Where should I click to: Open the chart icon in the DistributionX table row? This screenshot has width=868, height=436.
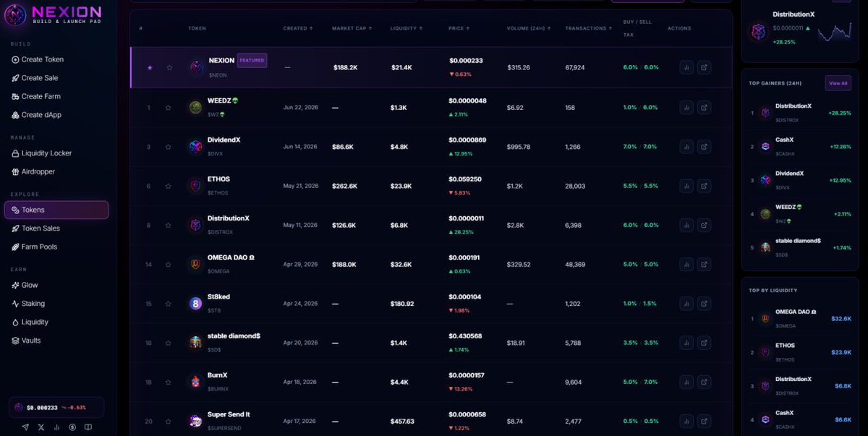(686, 225)
